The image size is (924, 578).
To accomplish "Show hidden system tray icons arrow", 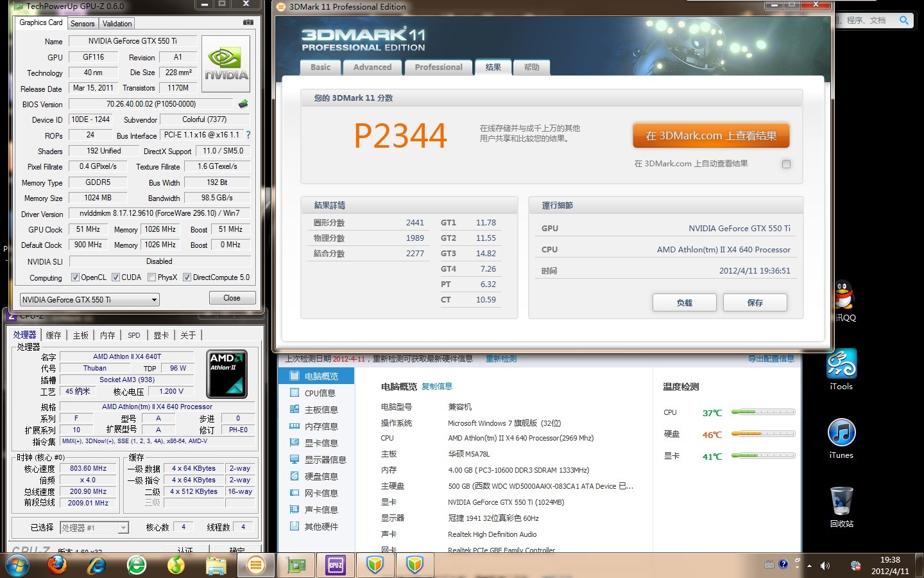I will coord(809,566).
